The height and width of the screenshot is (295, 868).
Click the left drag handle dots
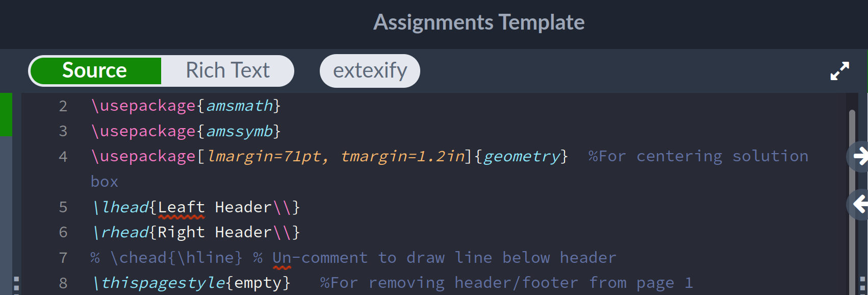point(16,285)
